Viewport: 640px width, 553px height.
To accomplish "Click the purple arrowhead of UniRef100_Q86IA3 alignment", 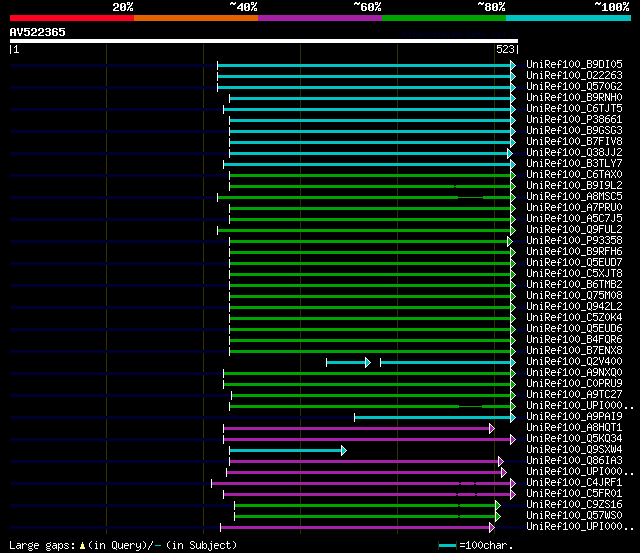I will (501, 462).
